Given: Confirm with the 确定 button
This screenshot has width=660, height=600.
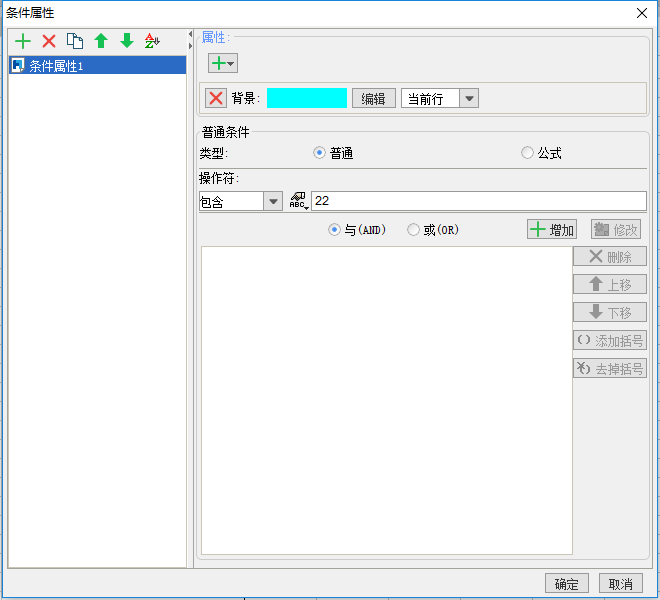Looking at the screenshot, I should [x=567, y=584].
